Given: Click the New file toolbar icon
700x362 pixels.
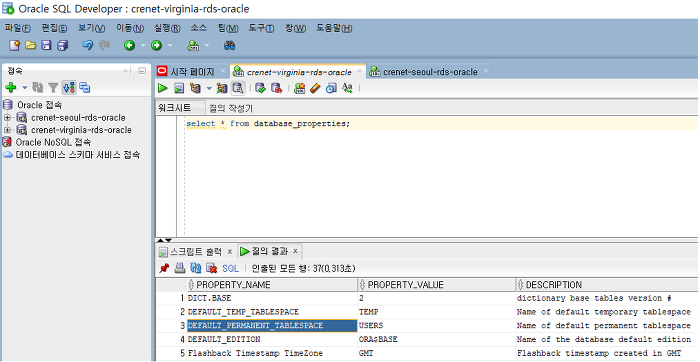Looking at the screenshot, I should coord(15,45).
